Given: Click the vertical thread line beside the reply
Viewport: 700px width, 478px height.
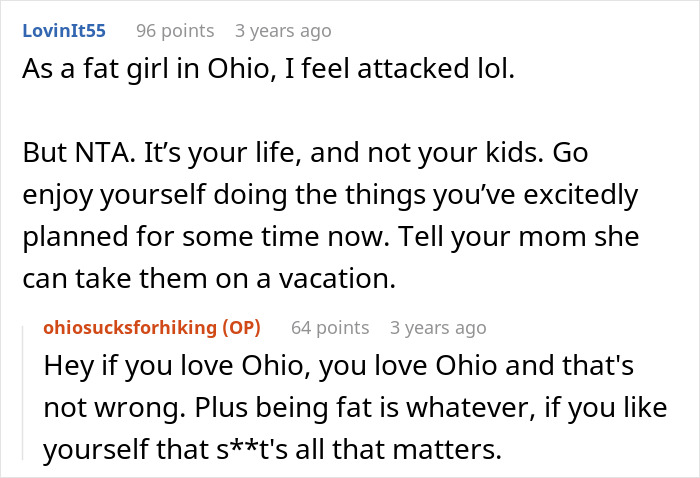Looking at the screenshot, I should coord(25,390).
